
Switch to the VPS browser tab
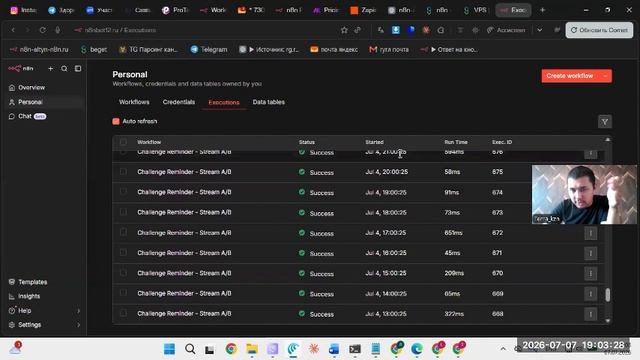pos(475,10)
